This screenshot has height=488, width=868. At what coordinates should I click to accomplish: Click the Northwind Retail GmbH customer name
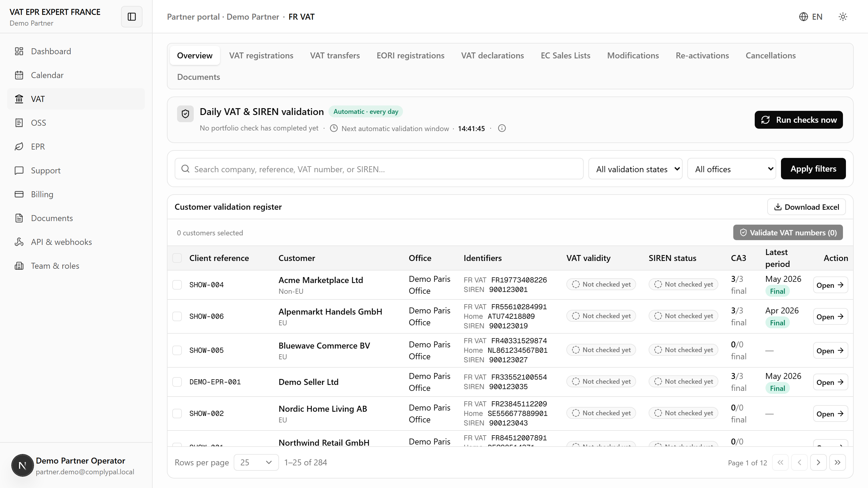[x=324, y=442]
